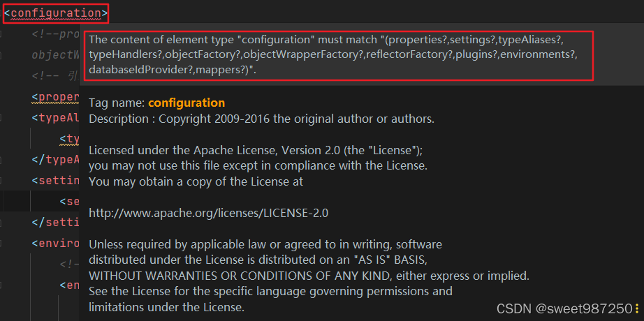Place cursor on the closing </setti… tag line

55,223
